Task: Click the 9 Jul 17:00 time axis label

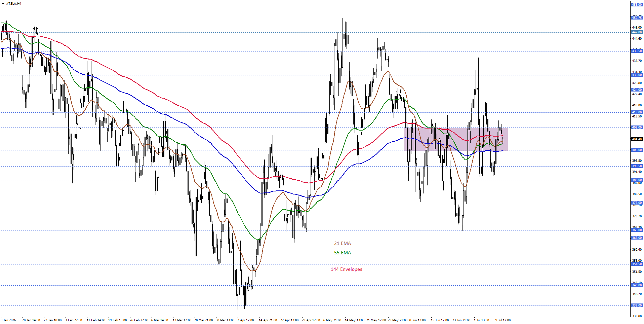Action: pos(503,320)
